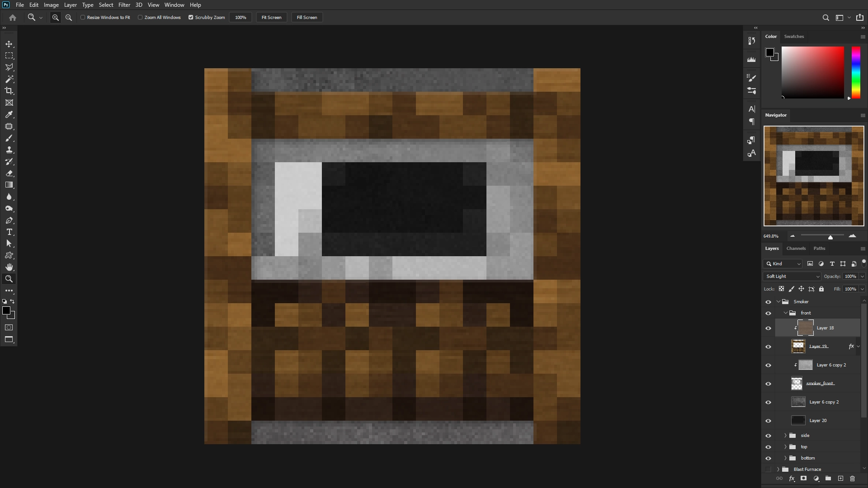Select the Rectangular Marquee tool
The height and width of the screenshot is (488, 868).
[x=9, y=56]
